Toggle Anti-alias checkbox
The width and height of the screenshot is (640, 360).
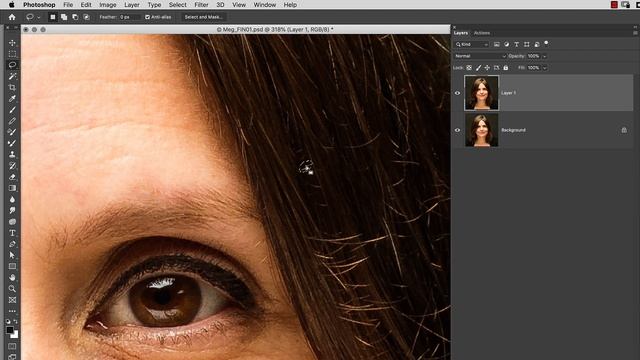[x=147, y=17]
